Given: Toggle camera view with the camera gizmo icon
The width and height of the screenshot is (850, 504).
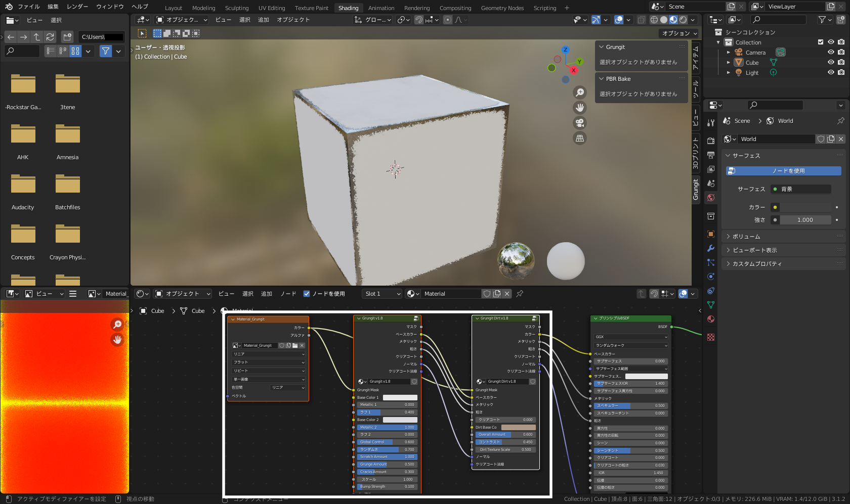Looking at the screenshot, I should [580, 123].
